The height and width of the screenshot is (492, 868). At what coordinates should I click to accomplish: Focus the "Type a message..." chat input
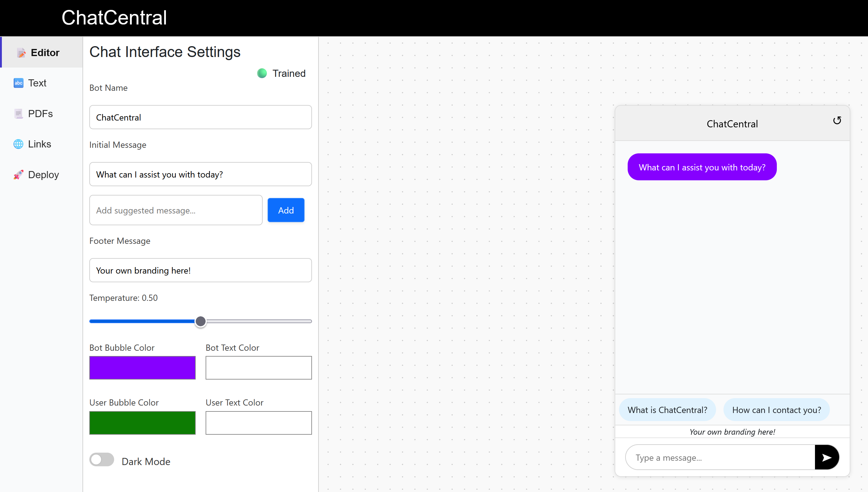[720, 458]
